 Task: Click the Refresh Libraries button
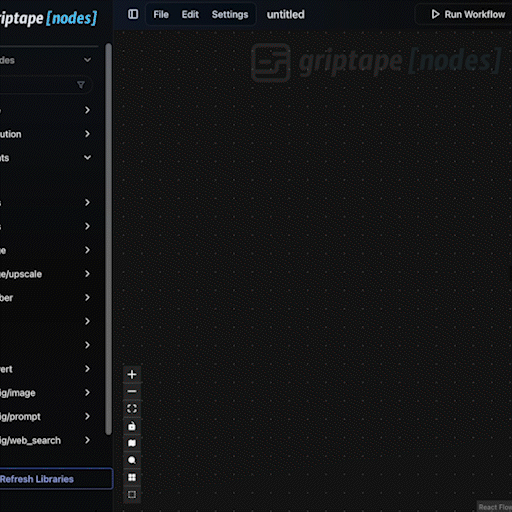pos(56,479)
